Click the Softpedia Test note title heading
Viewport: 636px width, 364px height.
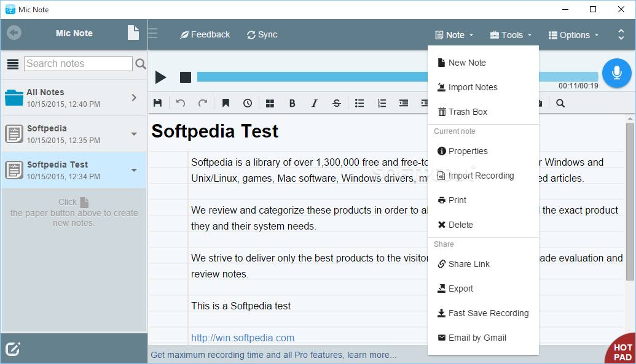tap(215, 131)
